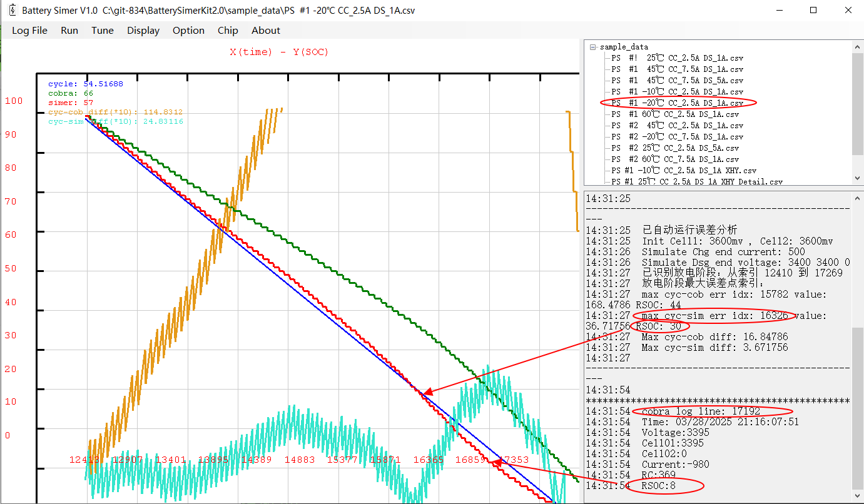Image resolution: width=864 pixels, height=504 pixels.
Task: Select file PS #! 25℃ CC_2.5A DS_1A.csv
Action: [x=677, y=58]
